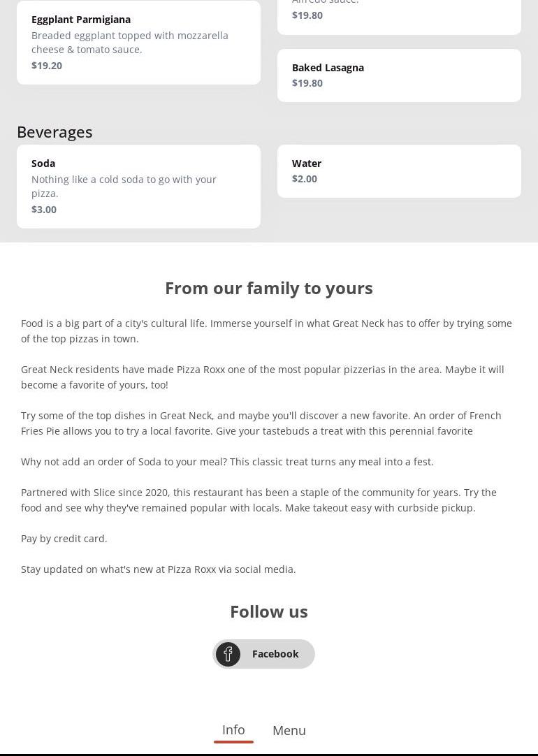Add the Soda beverage item

coord(43,163)
